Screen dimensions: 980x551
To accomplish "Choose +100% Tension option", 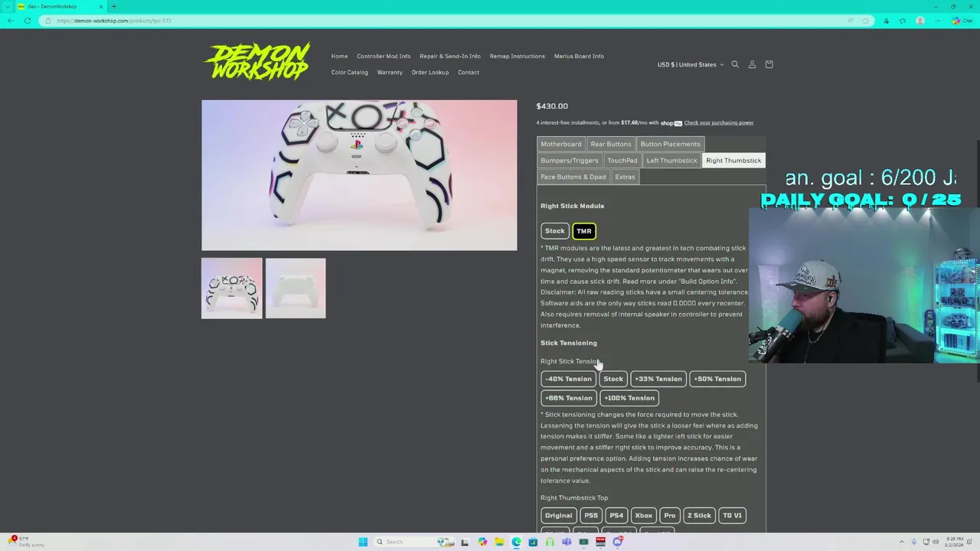I will point(629,398).
